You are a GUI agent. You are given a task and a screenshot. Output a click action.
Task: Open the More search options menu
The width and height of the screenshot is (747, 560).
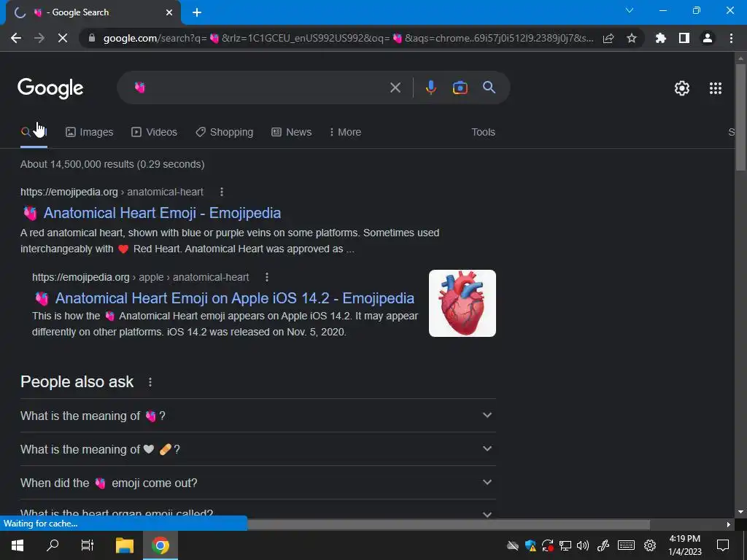[x=345, y=132]
